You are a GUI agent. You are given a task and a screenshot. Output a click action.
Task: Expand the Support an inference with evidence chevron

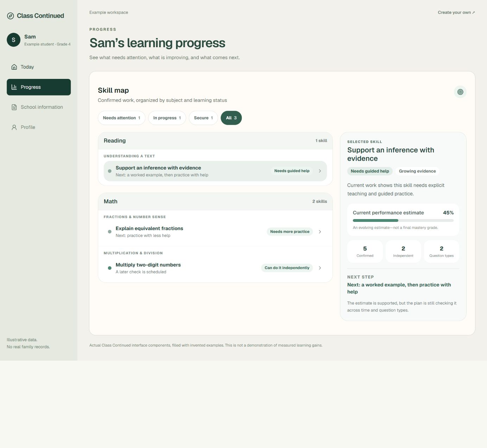[x=320, y=171]
